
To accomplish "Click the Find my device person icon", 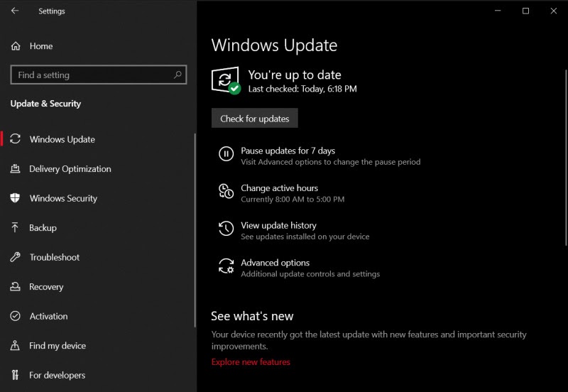I will (x=15, y=345).
